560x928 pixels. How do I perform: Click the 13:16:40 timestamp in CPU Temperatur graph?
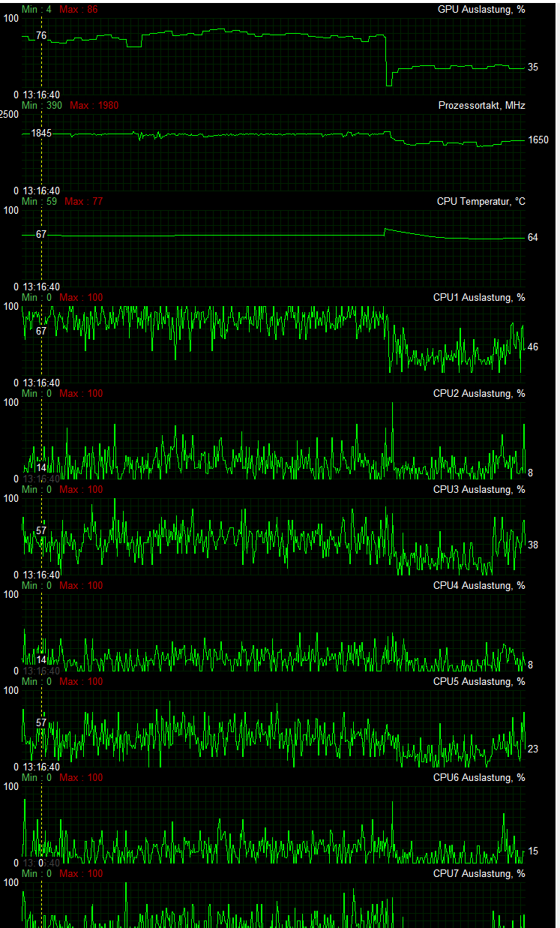41,287
